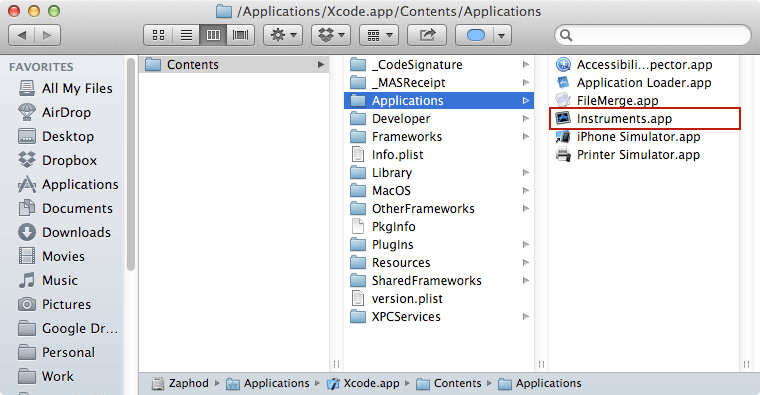The width and height of the screenshot is (760, 395).
Task: Select the _MASReceipt folder
Action: coord(439,82)
